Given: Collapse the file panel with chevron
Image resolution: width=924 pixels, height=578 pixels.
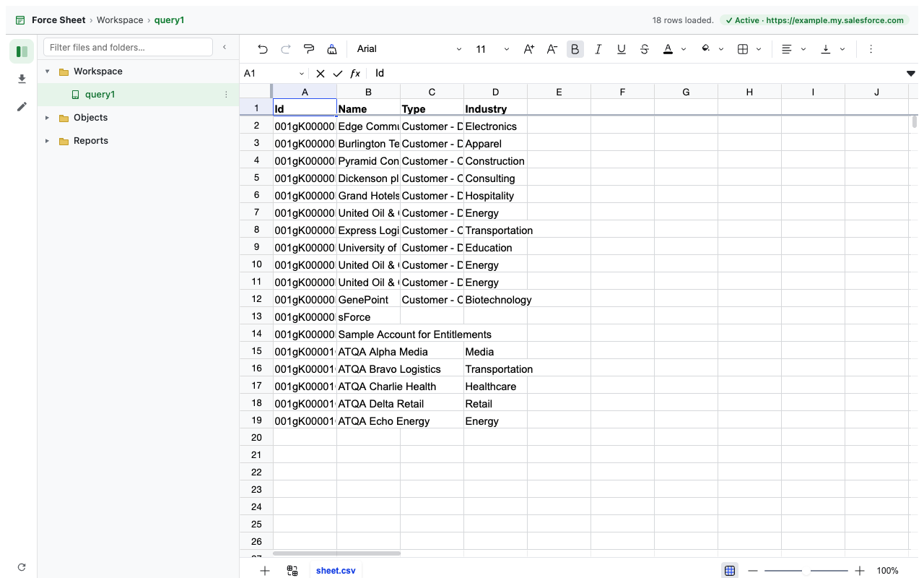Looking at the screenshot, I should 225,47.
